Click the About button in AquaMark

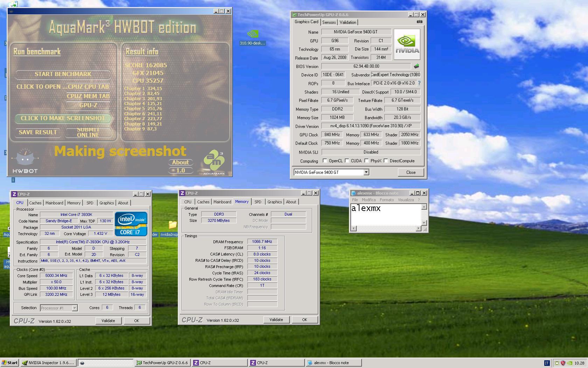[181, 162]
